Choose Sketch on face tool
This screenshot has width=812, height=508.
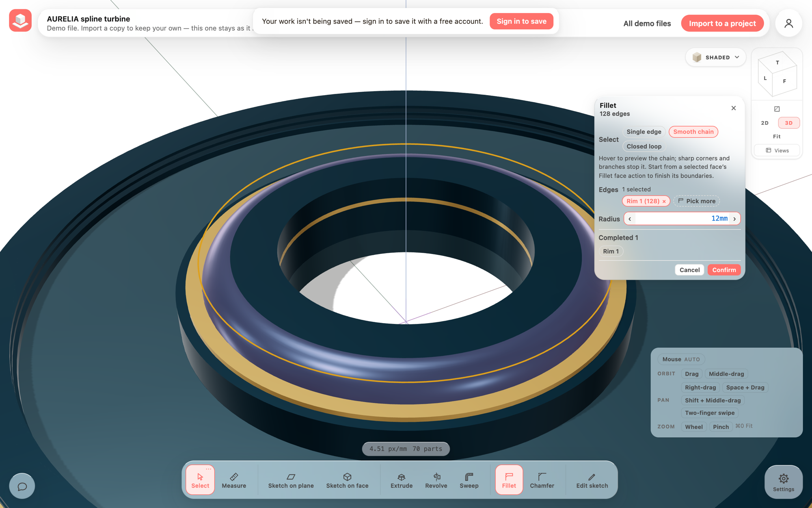pos(347,480)
